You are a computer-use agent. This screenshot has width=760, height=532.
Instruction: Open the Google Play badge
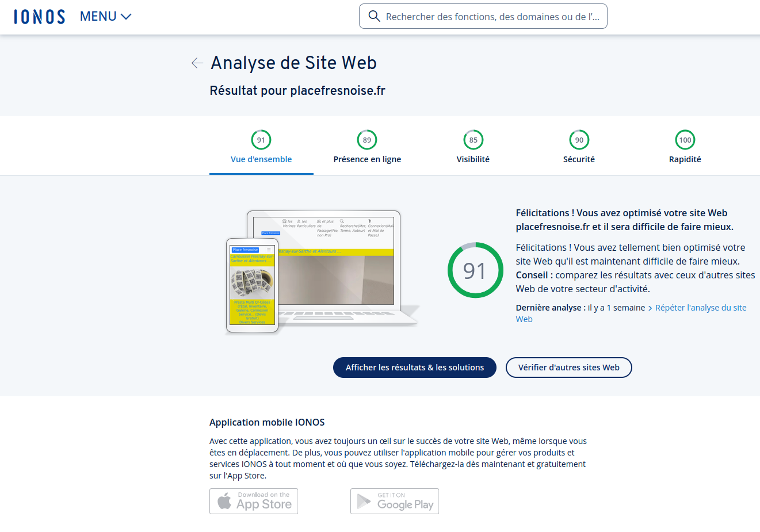click(x=395, y=501)
